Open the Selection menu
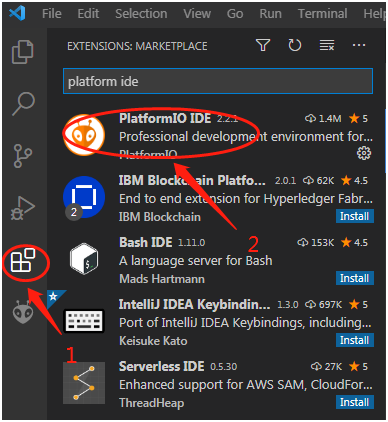388x422 pixels. click(141, 14)
